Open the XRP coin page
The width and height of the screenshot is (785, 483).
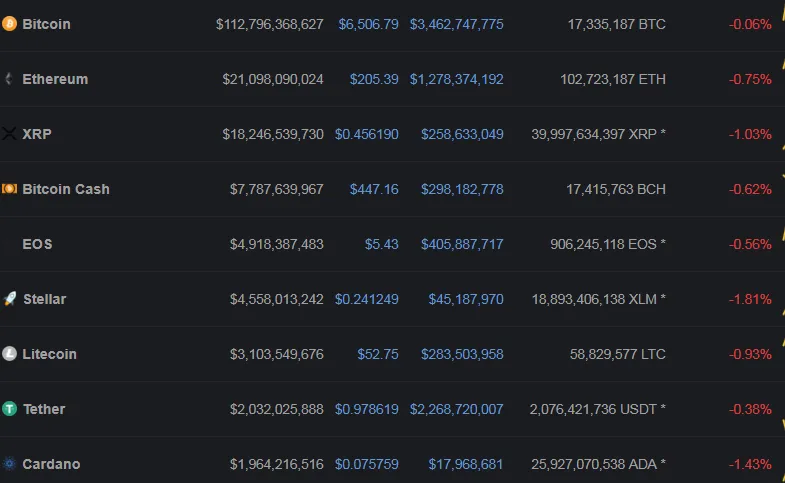[37, 134]
